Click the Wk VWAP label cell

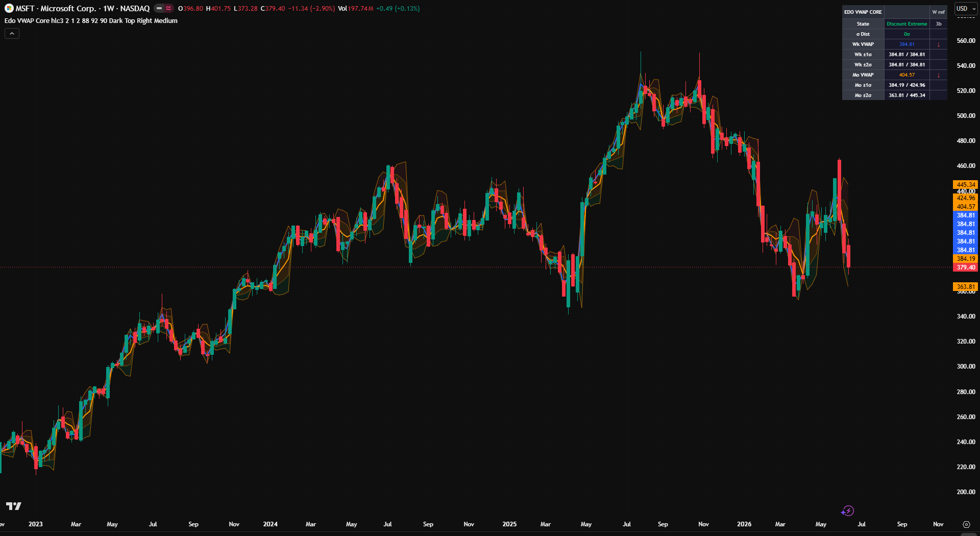pyautogui.click(x=863, y=44)
